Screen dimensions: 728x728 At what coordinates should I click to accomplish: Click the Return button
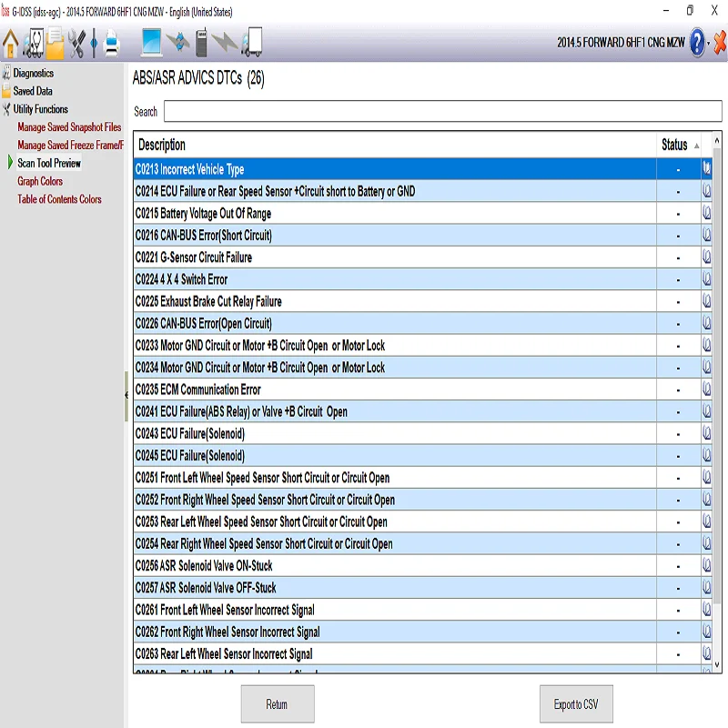(x=278, y=703)
